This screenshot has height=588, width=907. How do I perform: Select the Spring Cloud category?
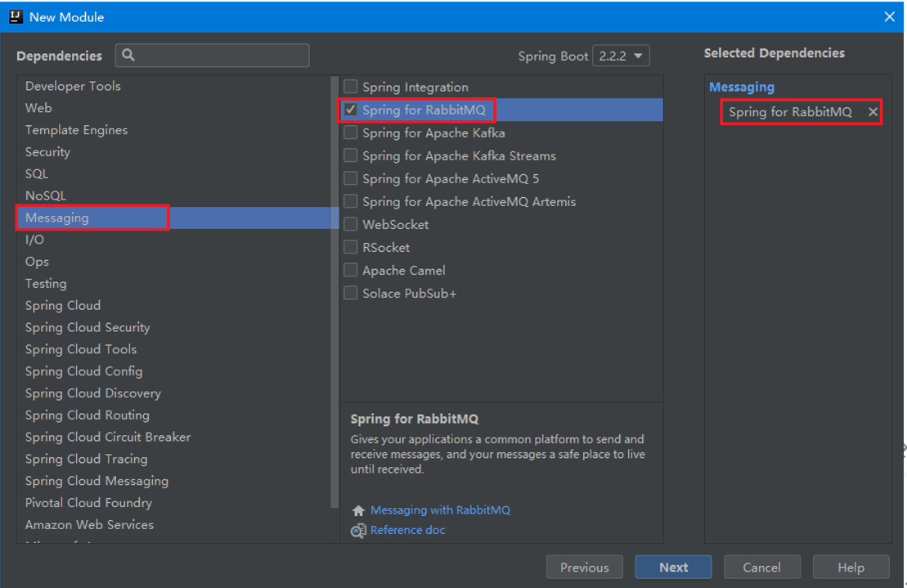click(173, 306)
